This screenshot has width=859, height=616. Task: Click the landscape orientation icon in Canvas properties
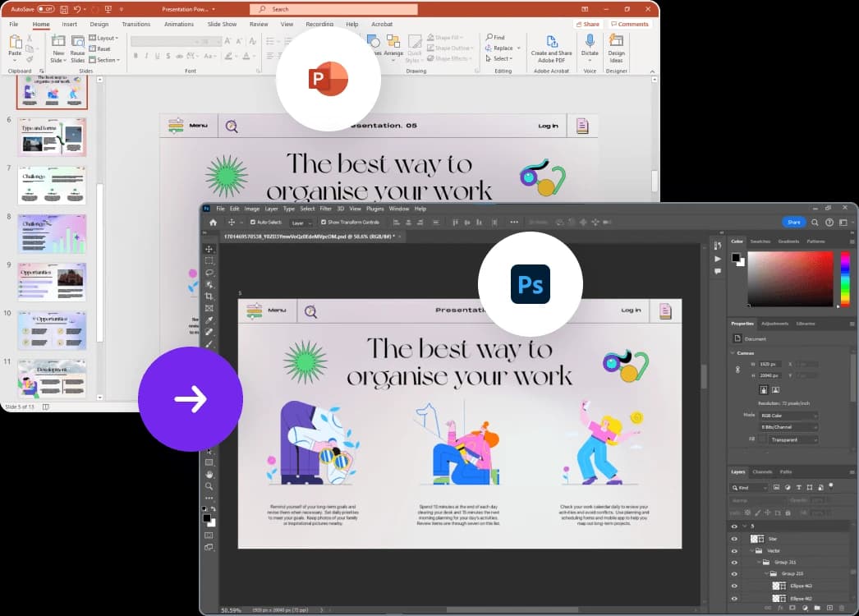[776, 389]
